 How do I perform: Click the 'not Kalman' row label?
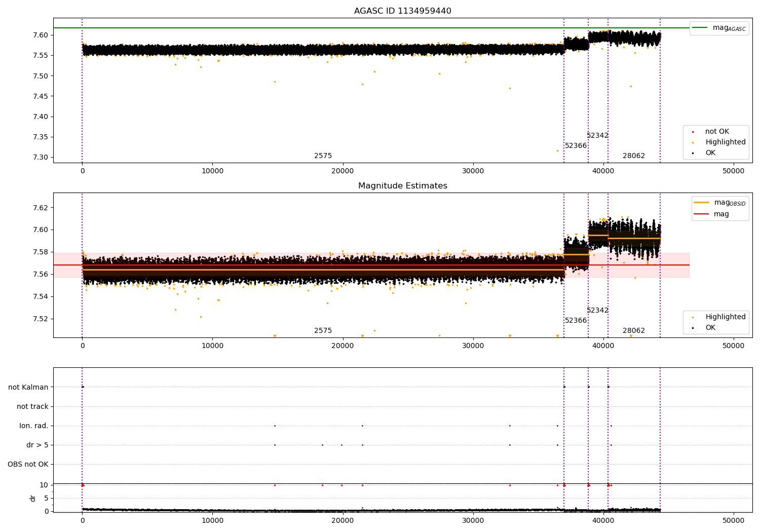click(28, 388)
